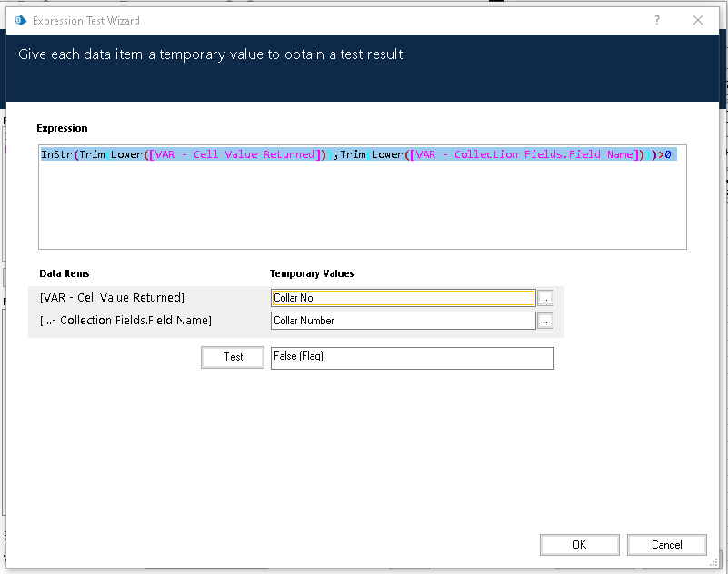The height and width of the screenshot is (574, 728).
Task: Click the blank area of Expression editor
Action: [362, 209]
